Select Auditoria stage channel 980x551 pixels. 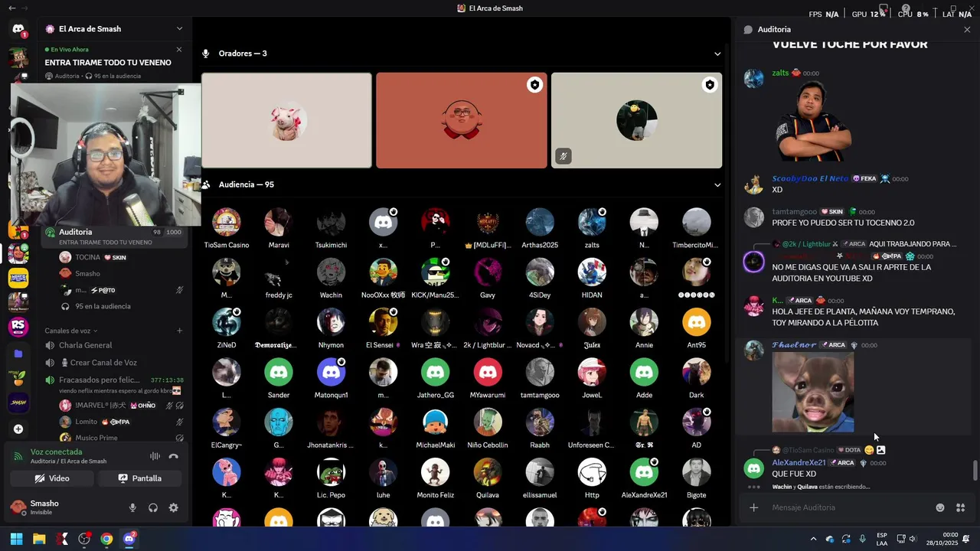click(114, 236)
